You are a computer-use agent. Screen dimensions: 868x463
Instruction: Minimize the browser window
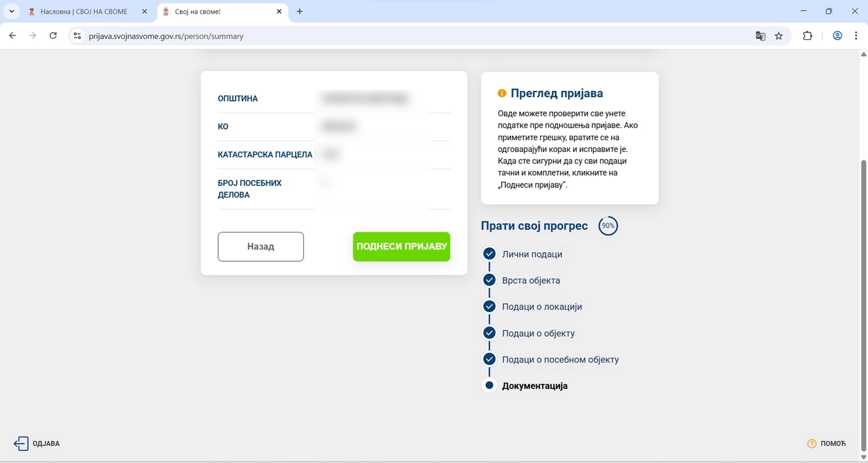coord(803,11)
